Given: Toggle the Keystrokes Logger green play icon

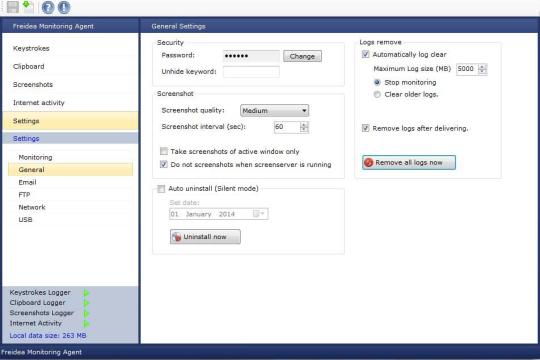Looking at the screenshot, I should [x=86, y=293].
